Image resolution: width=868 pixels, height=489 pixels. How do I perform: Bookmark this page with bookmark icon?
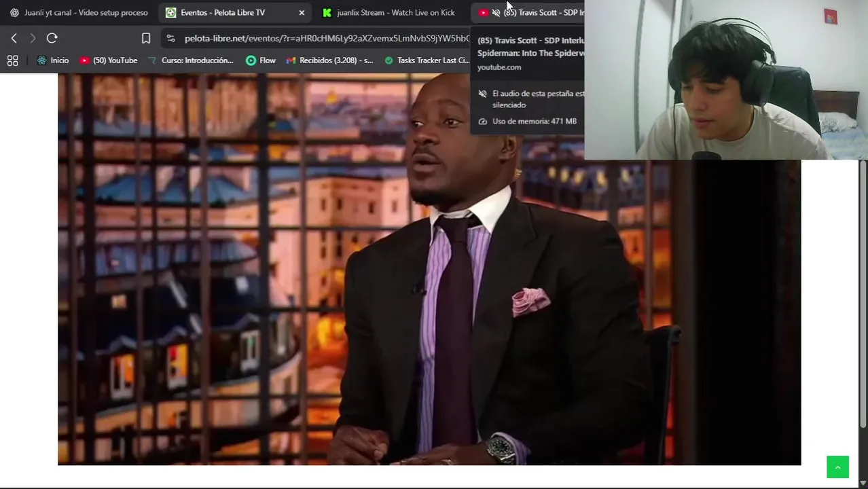[145, 38]
